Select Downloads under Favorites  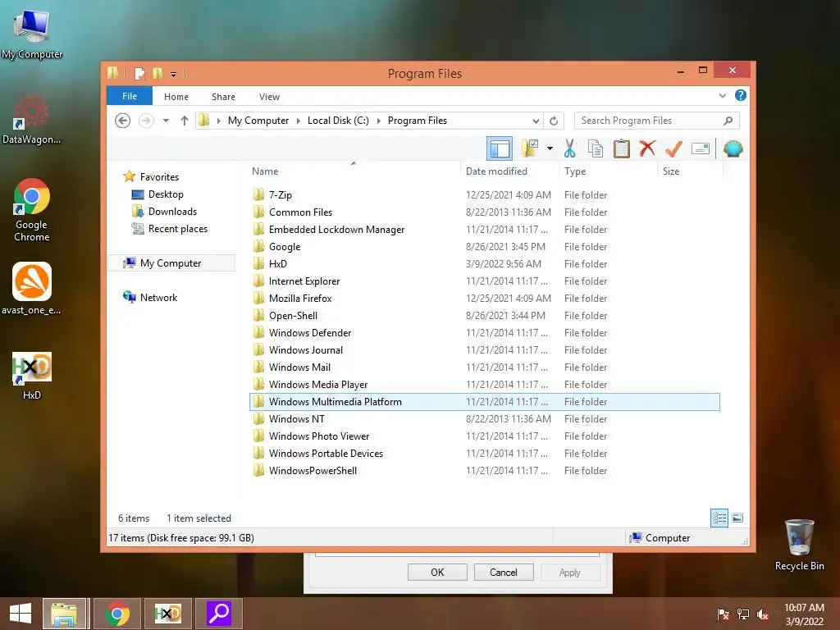coord(172,212)
